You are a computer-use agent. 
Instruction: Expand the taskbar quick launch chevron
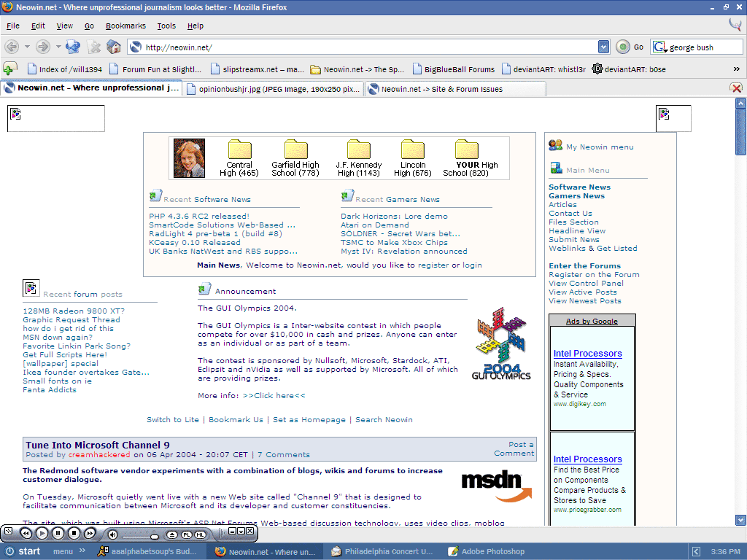[82, 551]
